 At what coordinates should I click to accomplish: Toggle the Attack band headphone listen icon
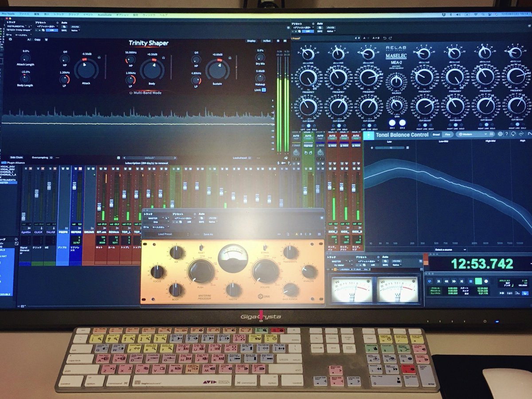pos(100,57)
